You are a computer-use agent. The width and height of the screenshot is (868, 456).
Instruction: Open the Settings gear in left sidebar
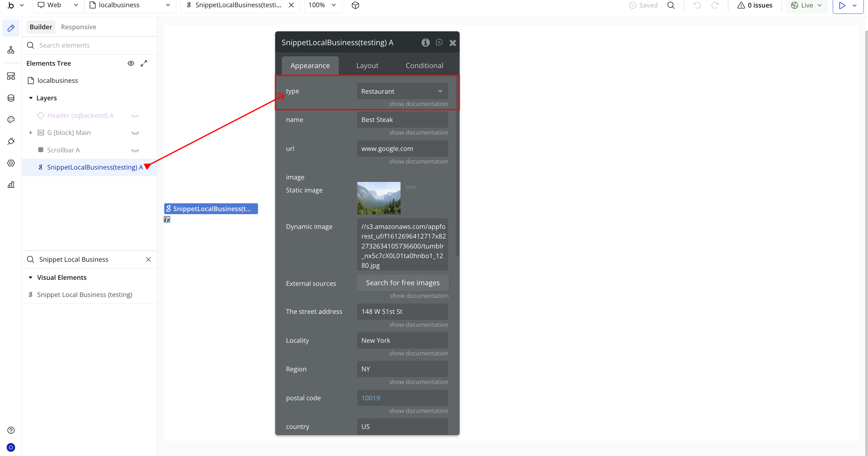(11, 163)
